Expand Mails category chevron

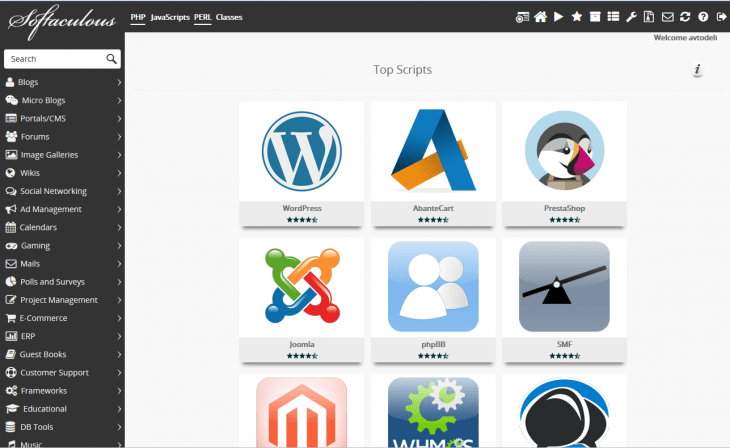(x=119, y=264)
